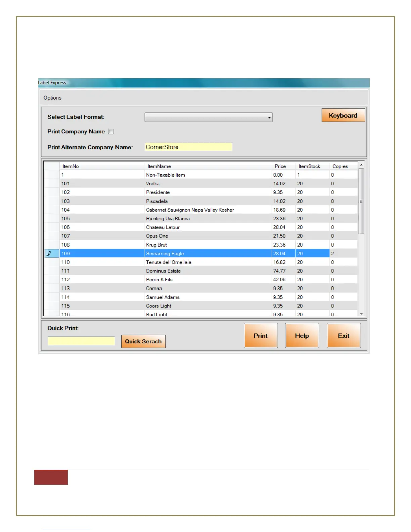
Task: Select the Coors Light cell
Action: click(x=208, y=306)
